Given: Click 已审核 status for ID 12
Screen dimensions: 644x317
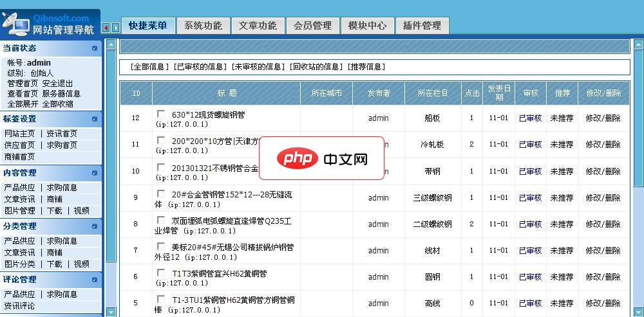Looking at the screenshot, I should click(530, 118).
